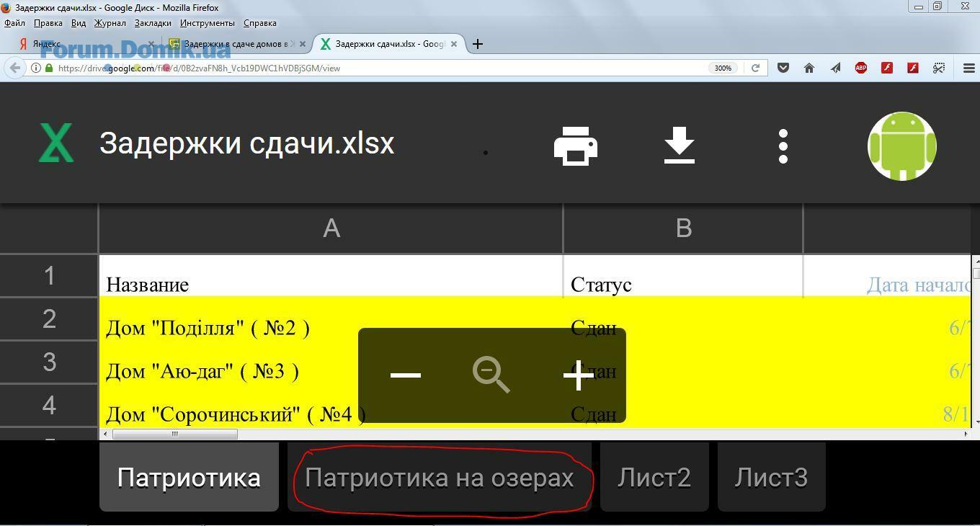Image resolution: width=980 pixels, height=526 pixels.
Task: Go back with the browser back arrow
Action: coord(14,68)
